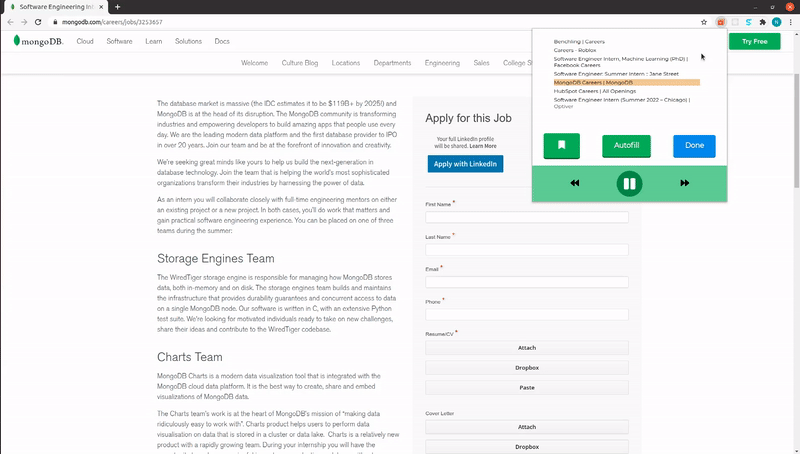Screen dimensions: 800x454
Task: Click the green bookmark icon button
Action: pyautogui.click(x=561, y=146)
